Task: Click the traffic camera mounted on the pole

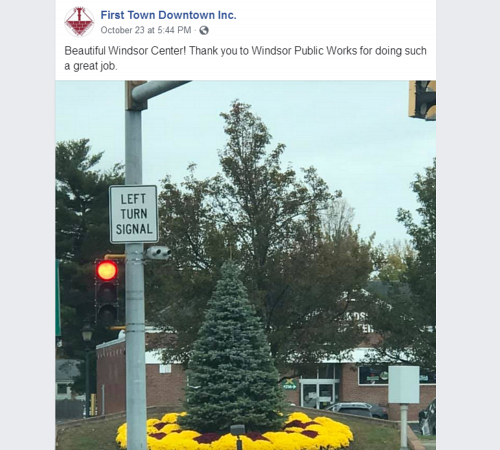Action: [159, 253]
